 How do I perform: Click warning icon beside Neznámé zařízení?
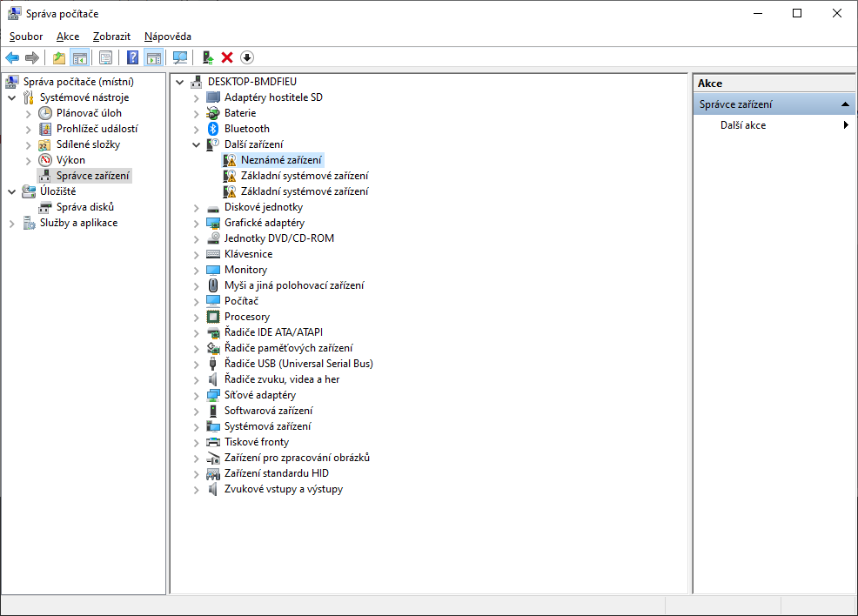tap(230, 160)
